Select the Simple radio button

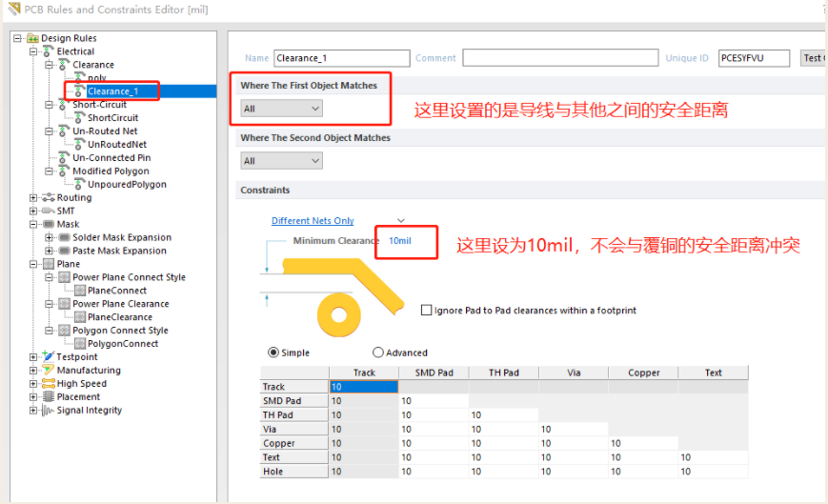pos(273,353)
